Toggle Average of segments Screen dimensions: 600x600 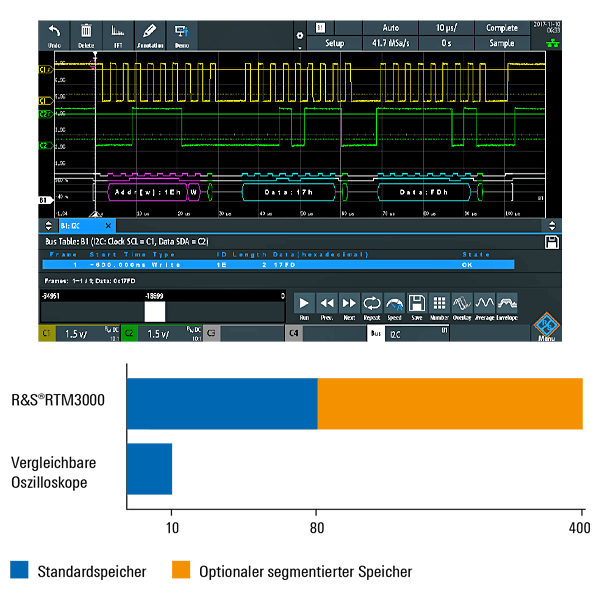[x=484, y=307]
